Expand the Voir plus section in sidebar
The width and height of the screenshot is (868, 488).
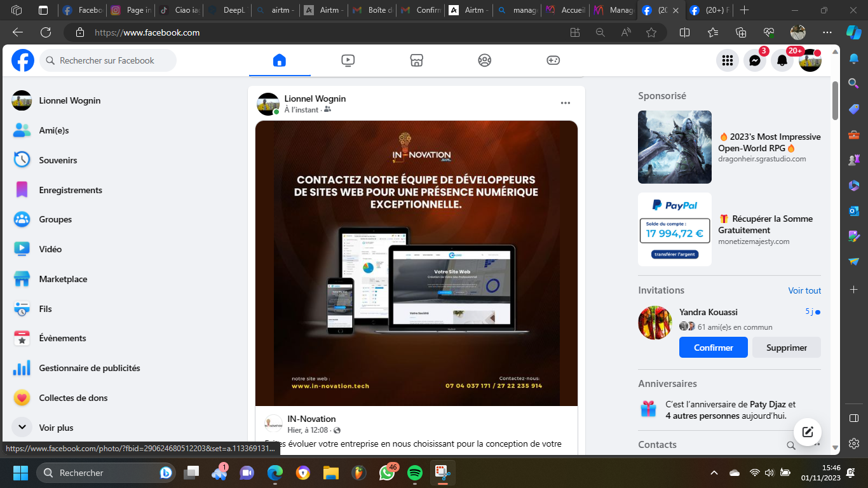tap(56, 428)
